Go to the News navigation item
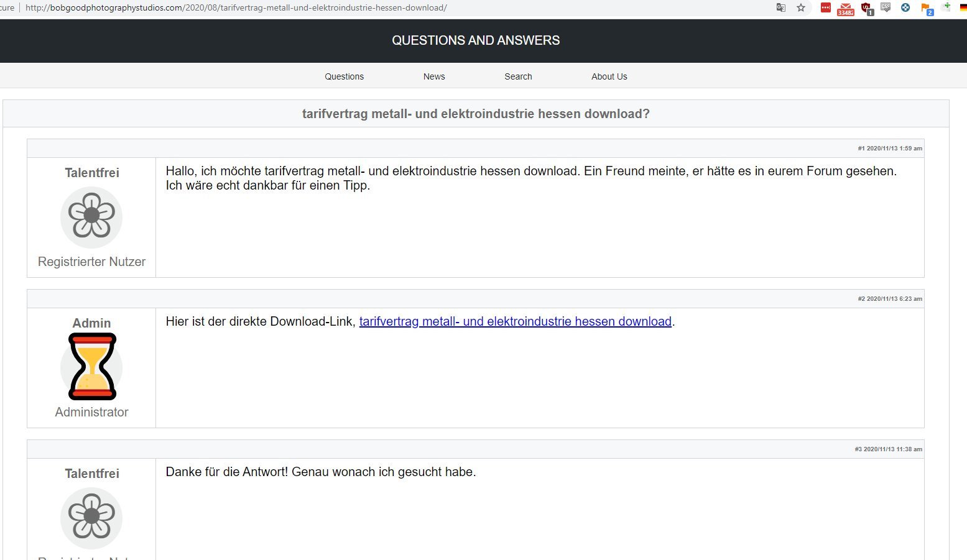 pos(434,76)
